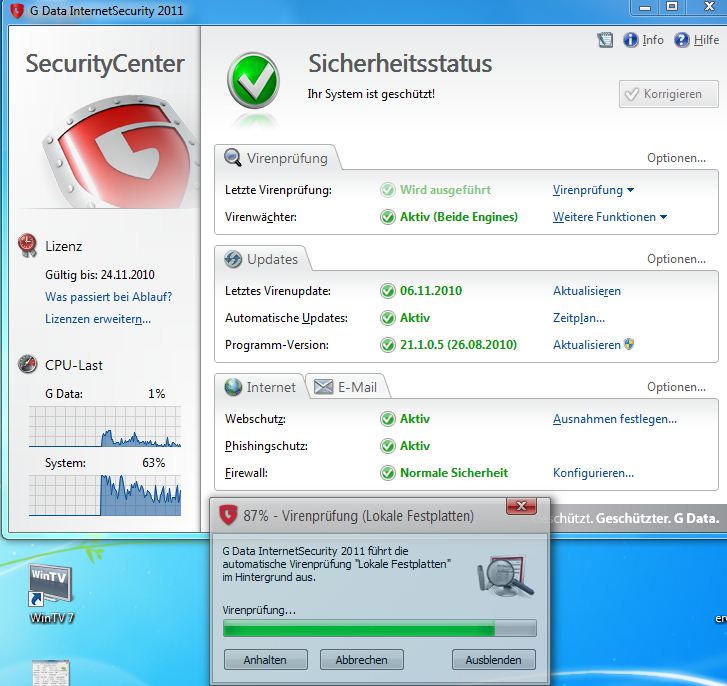Click the Lizenz clock seal icon
Image resolution: width=727 pixels, height=686 pixels.
(28, 245)
